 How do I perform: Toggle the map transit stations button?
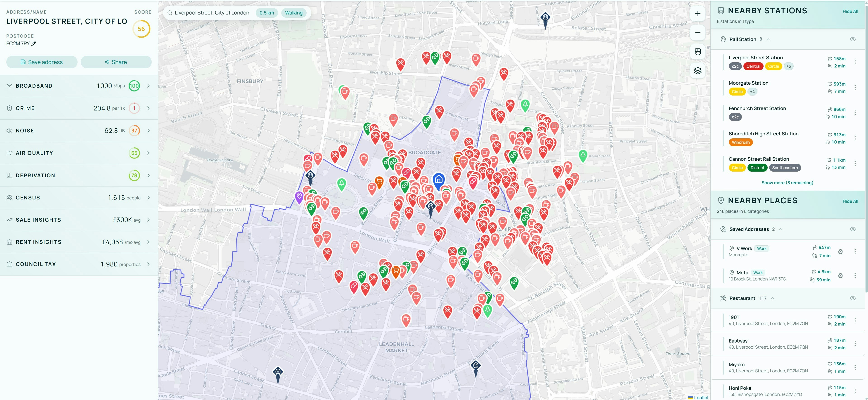698,52
